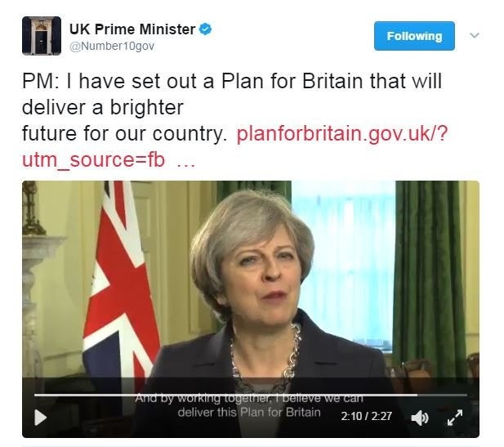The image size is (504, 447).
Task: Expand the video to fullscreen
Action: click(x=455, y=418)
